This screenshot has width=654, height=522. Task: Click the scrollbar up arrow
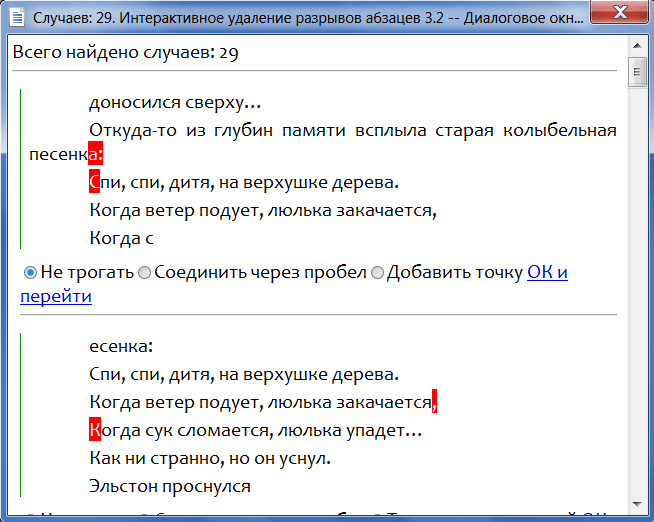[x=636, y=47]
